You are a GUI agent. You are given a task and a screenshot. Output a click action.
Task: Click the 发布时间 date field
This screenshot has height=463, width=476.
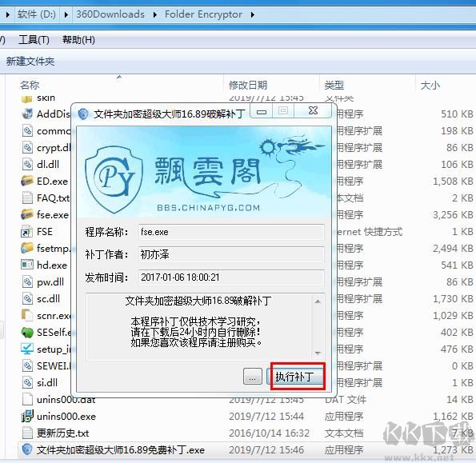[x=231, y=277]
